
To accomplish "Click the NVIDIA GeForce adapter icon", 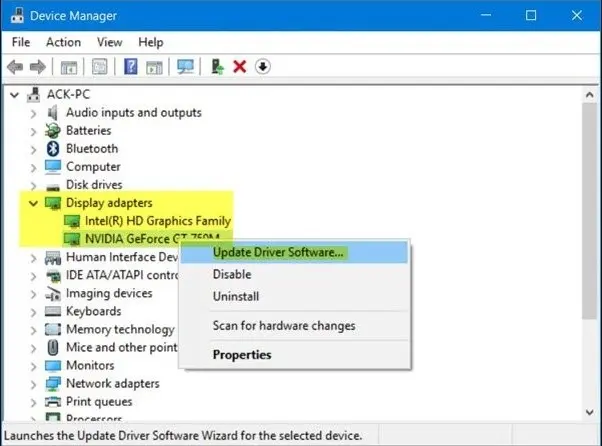I will click(72, 239).
